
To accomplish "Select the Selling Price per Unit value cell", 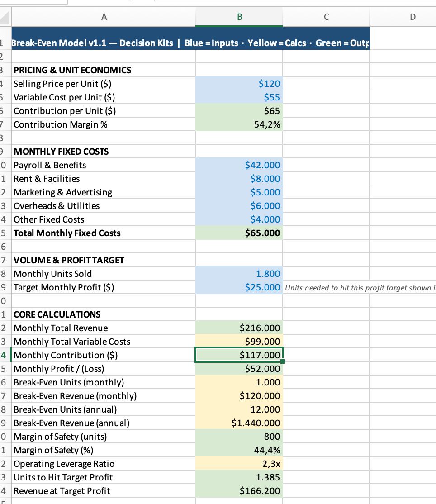I will coord(239,84).
